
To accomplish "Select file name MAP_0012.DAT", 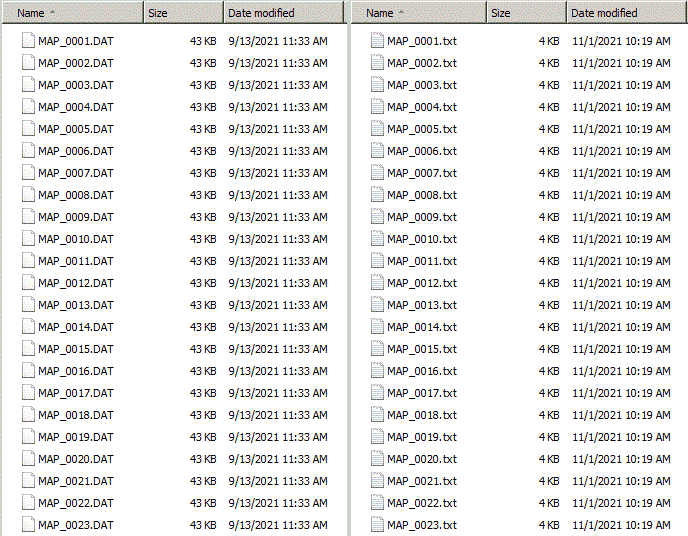I will click(76, 283).
